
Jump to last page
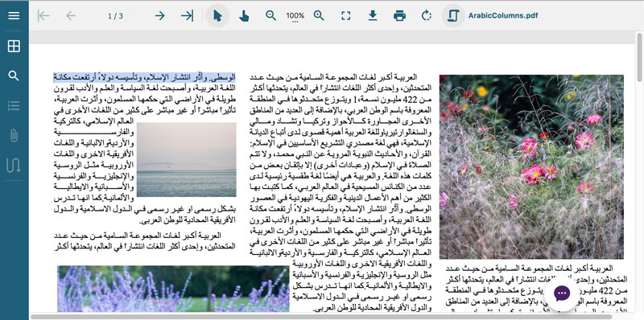188,16
